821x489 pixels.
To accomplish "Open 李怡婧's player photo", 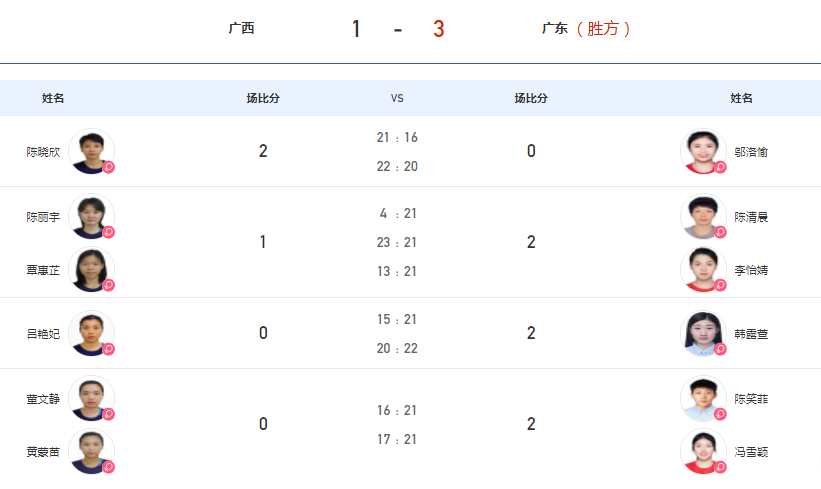I will coord(703,270).
